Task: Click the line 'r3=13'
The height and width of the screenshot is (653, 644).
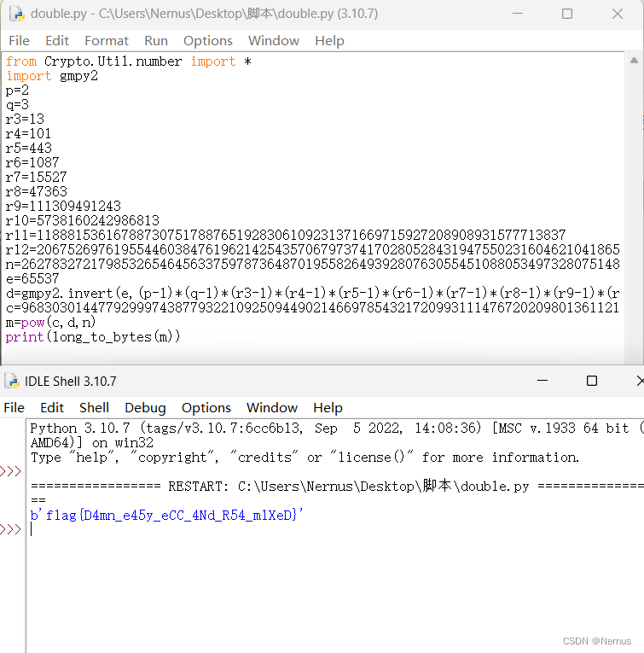Action: pos(25,120)
